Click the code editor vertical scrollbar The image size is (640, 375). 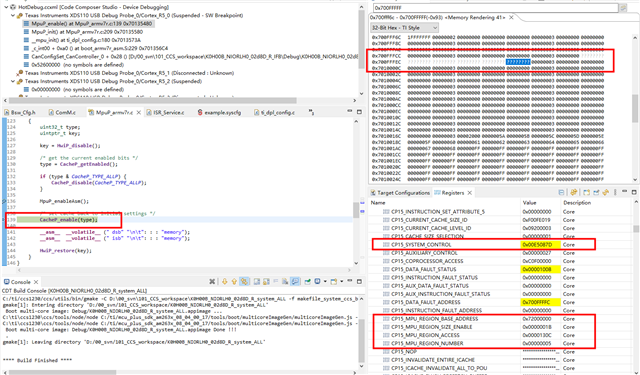[x=356, y=210]
